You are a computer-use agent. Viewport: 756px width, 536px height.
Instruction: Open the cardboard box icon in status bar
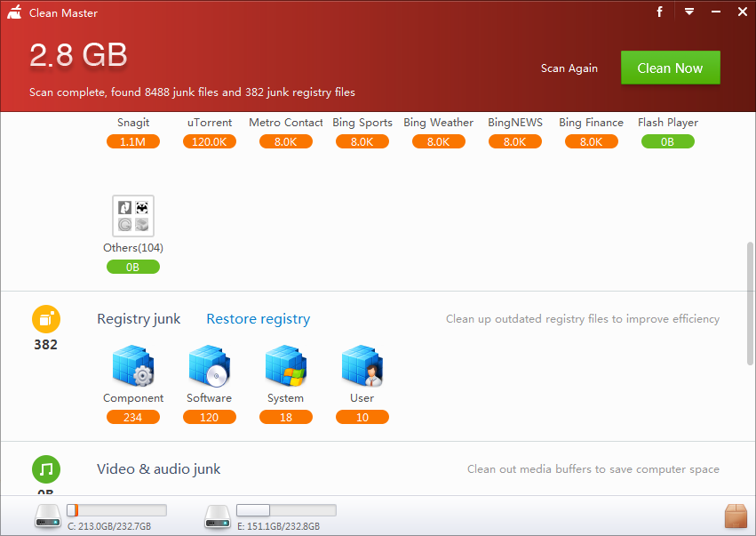(736, 516)
